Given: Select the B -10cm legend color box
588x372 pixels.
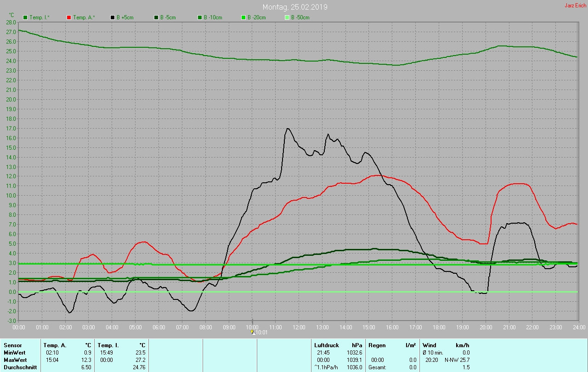Looking at the screenshot, I should tap(200, 17).
